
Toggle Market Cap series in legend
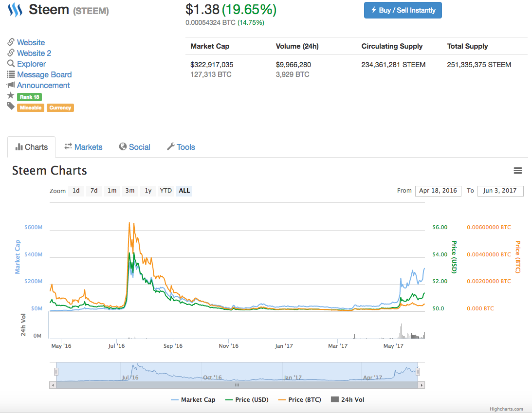tap(193, 400)
